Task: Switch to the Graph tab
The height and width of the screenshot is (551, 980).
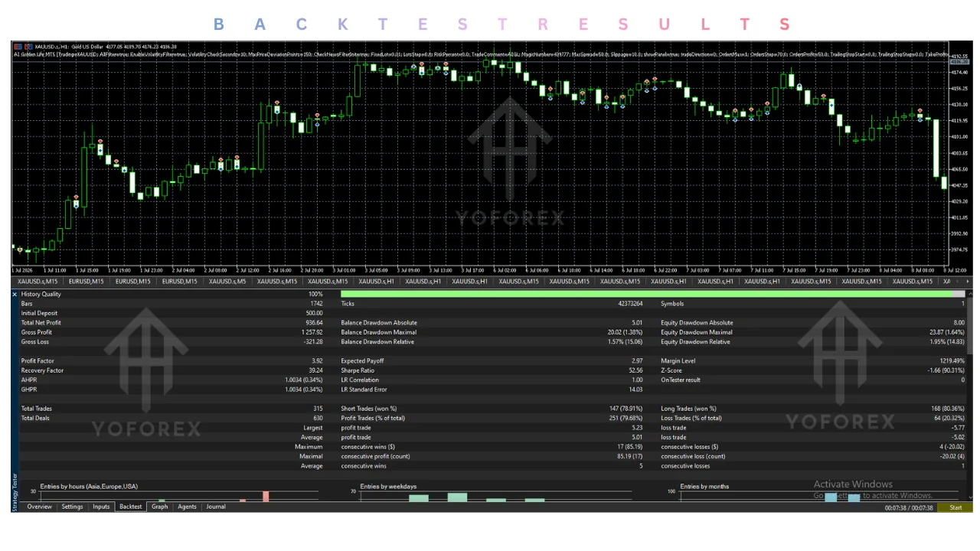Action: [x=159, y=507]
